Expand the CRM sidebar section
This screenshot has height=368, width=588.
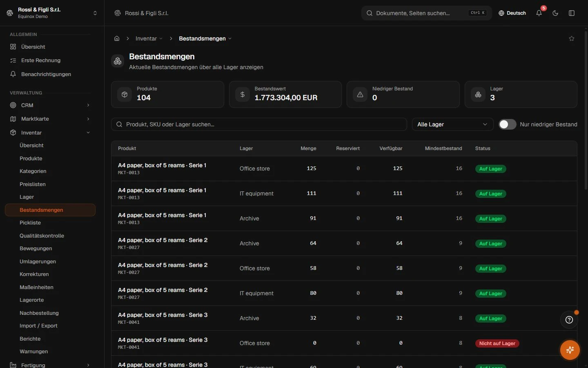[x=50, y=105]
